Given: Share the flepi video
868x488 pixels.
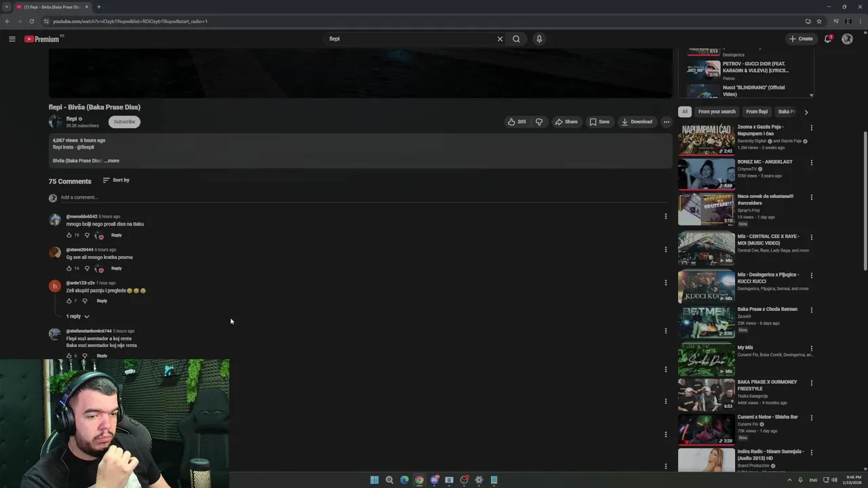Looking at the screenshot, I should pos(566,122).
